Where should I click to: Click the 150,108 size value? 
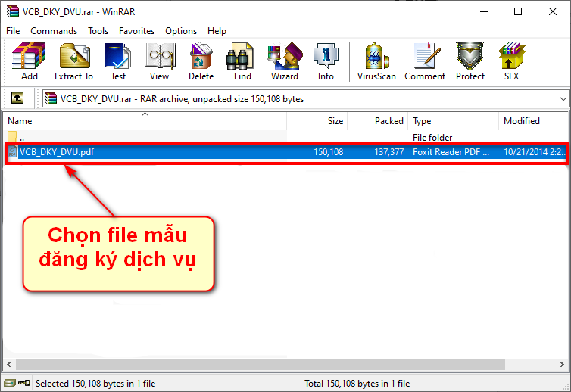[329, 152]
